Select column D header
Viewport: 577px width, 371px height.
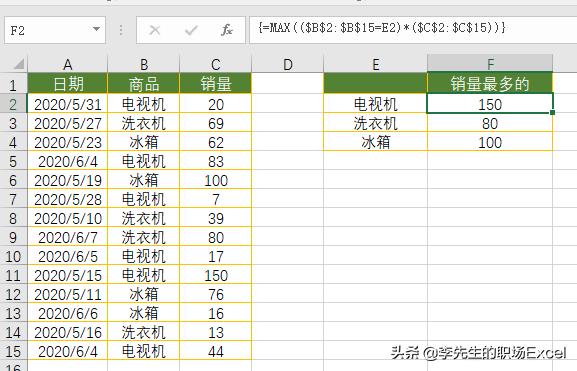(x=287, y=64)
